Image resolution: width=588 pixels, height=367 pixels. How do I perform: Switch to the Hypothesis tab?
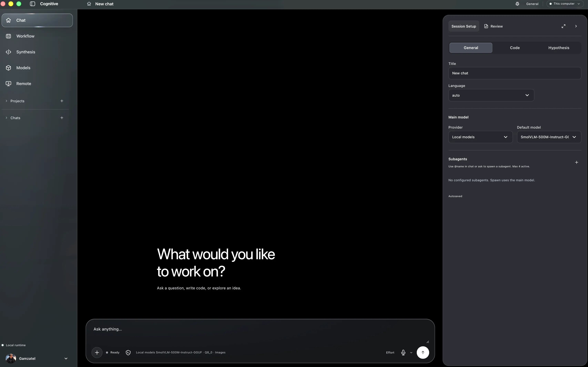tap(559, 48)
